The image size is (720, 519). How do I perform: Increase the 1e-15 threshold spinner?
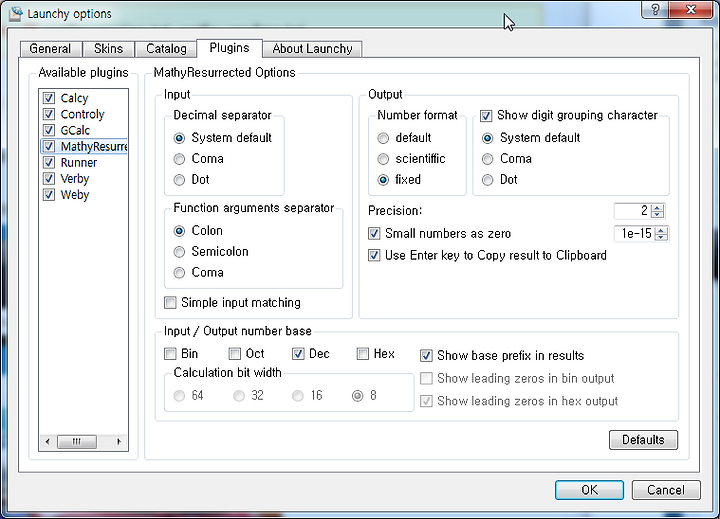pyautogui.click(x=661, y=231)
